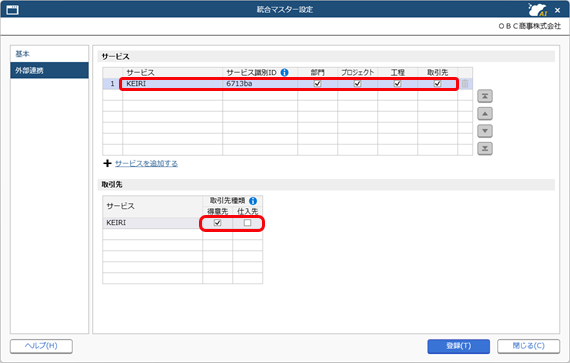Image resolution: width=570 pixels, height=363 pixels.
Task: Uncheck 得意先 for KEIRI
Action: click(217, 222)
